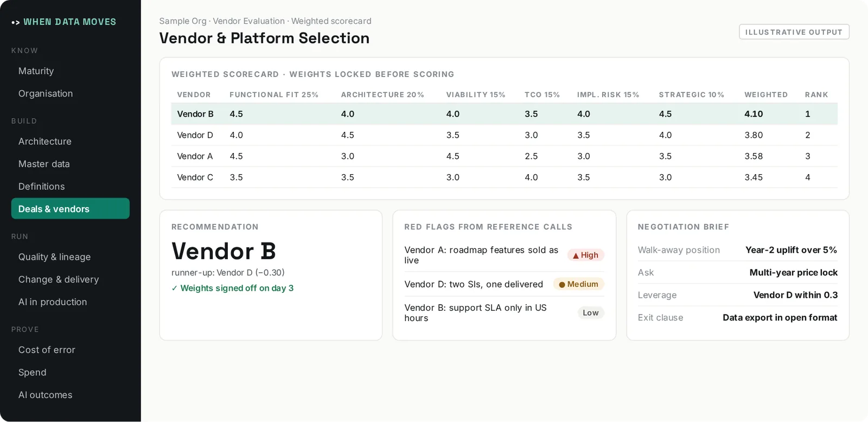
Task: Click the Low severity badge
Action: coord(591,313)
